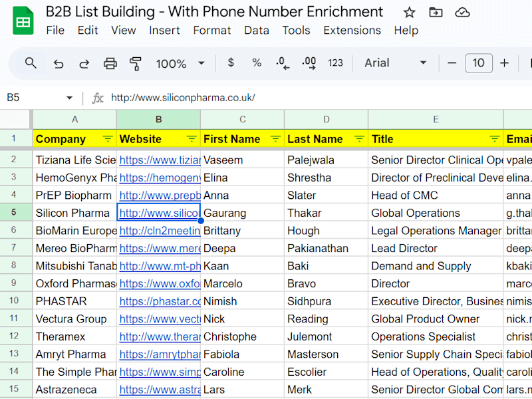The width and height of the screenshot is (532, 399).
Task: Open filter for Title column
Action: [x=494, y=138]
